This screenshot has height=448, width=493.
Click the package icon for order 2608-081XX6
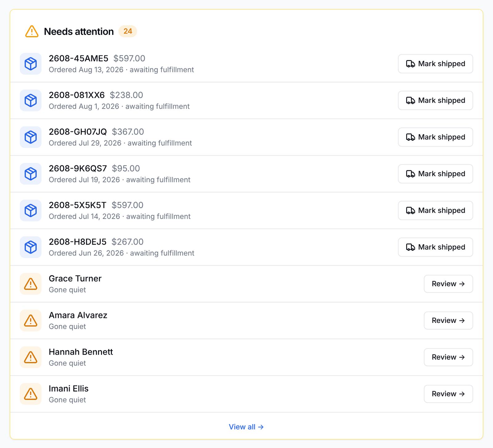(x=31, y=100)
